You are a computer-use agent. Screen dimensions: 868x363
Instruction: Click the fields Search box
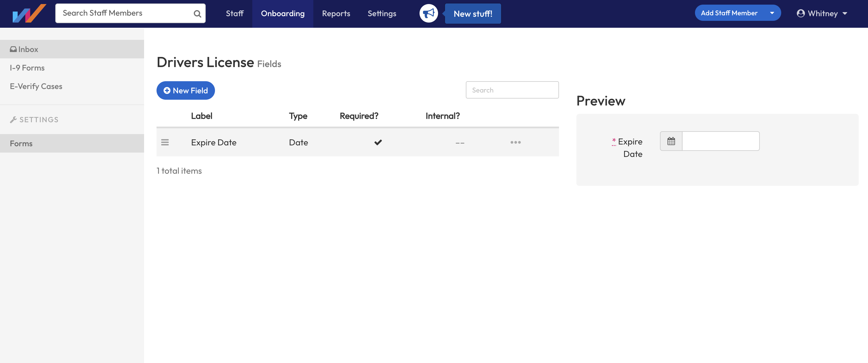[x=512, y=90]
